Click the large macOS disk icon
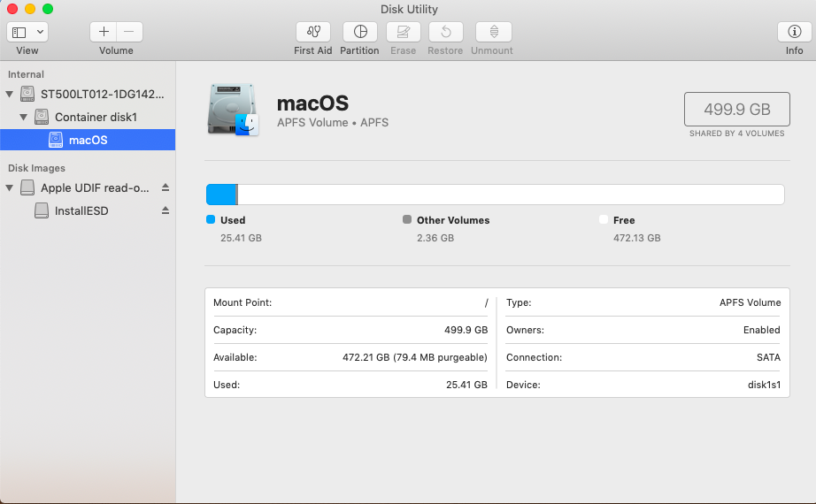The height and width of the screenshot is (504, 816). point(233,110)
